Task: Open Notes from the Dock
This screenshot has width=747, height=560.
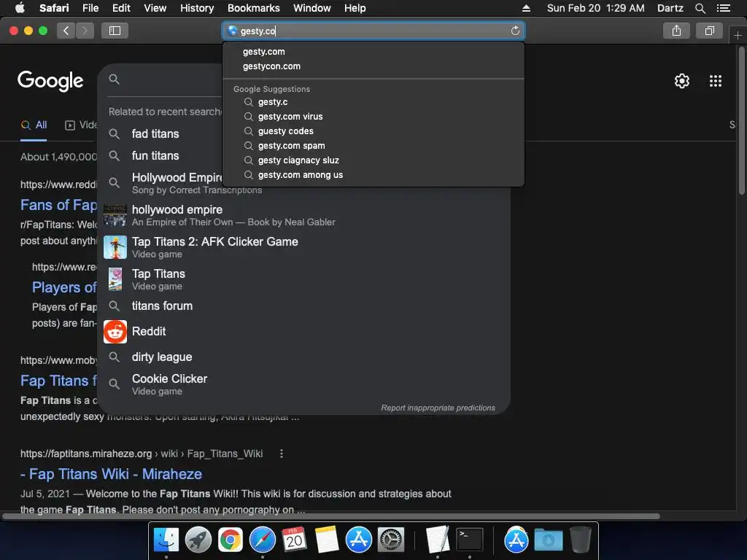Action: click(x=326, y=540)
